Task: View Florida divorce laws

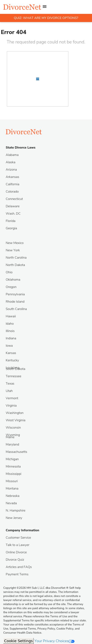Action: [x=10, y=221]
